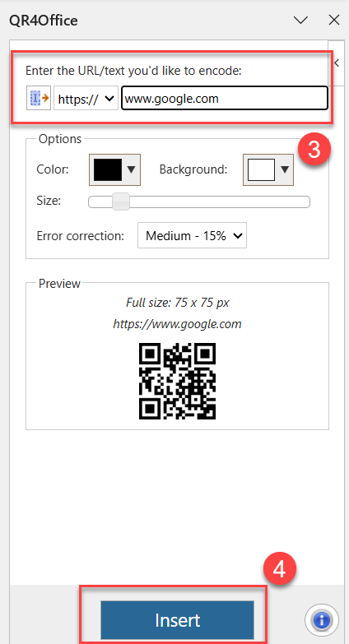Click the https://www.google.com preview text
Viewport: 349px width, 644px height.
[x=177, y=324]
